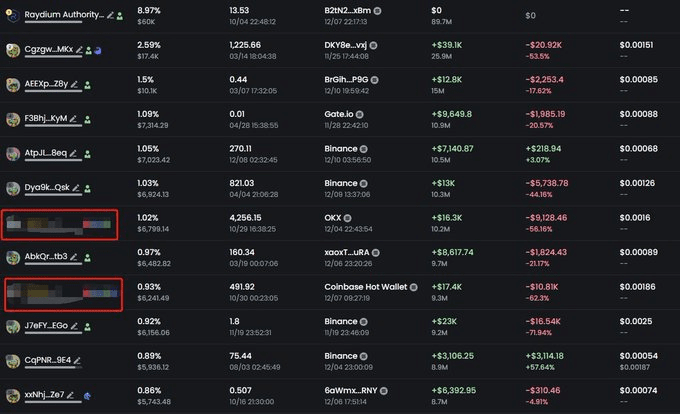Screen dimensions: 680x414
Task: Click the blue moon icon beside Cgzgw...MKx
Action: point(98,51)
